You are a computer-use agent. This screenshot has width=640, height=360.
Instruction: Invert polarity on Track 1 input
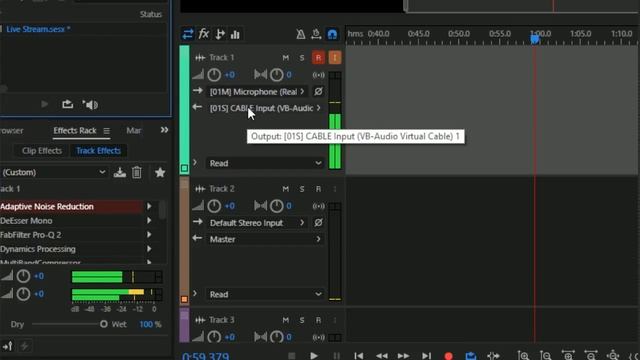(x=318, y=91)
